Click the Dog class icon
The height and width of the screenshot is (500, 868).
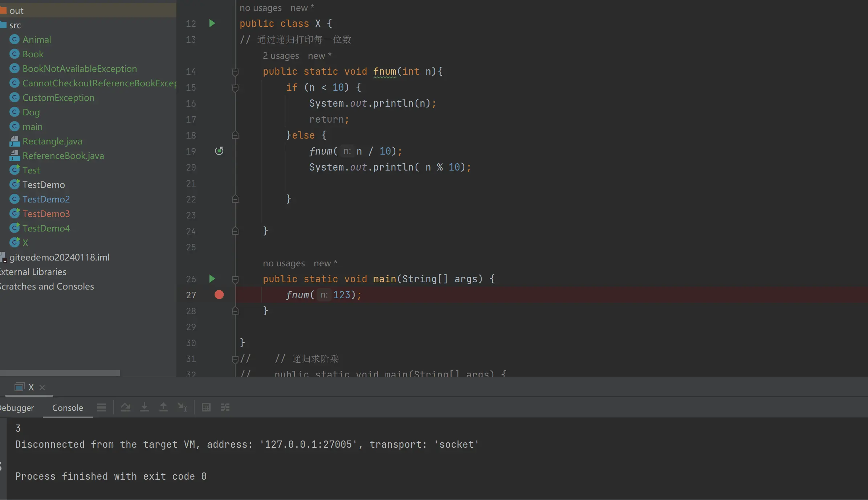(15, 112)
